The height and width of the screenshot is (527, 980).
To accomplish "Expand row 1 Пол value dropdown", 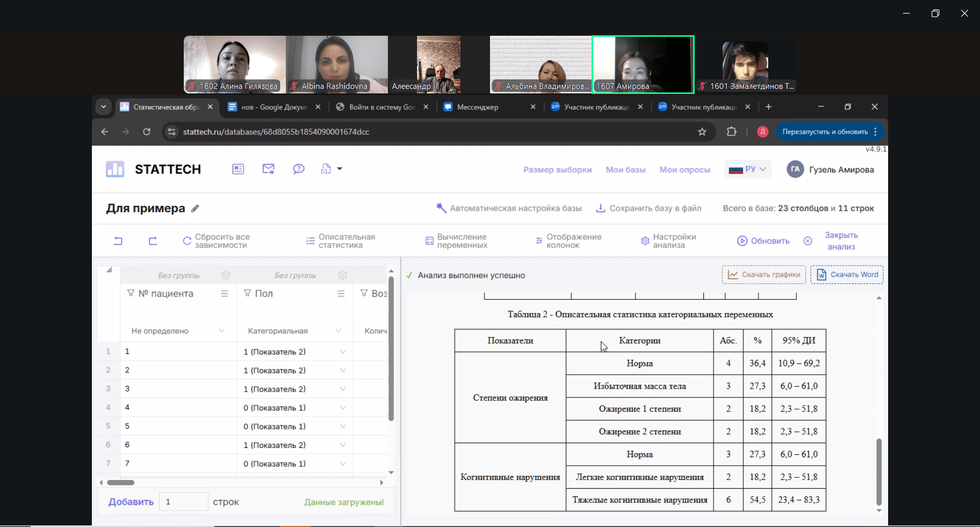I will [342, 352].
